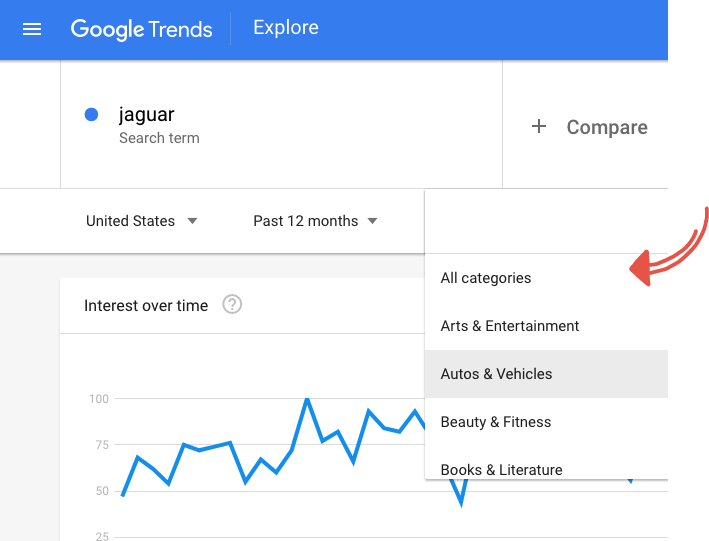Click the blue dot beside jaguar
This screenshot has height=541, width=709.
coord(92,115)
